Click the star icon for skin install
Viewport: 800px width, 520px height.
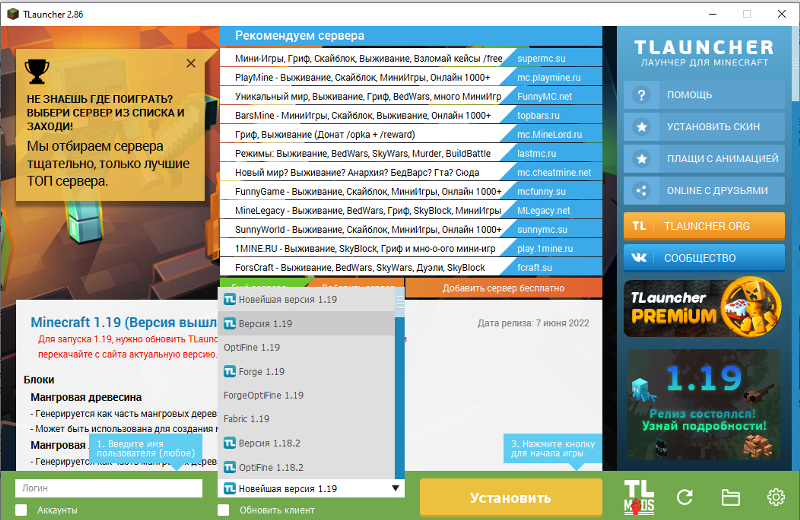tap(641, 127)
